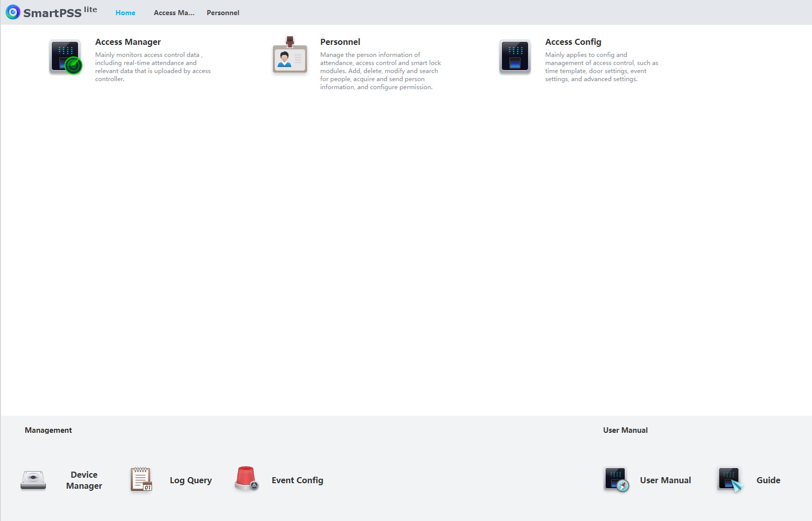This screenshot has width=812, height=521.
Task: Click the Device Manager label
Action: click(x=84, y=480)
